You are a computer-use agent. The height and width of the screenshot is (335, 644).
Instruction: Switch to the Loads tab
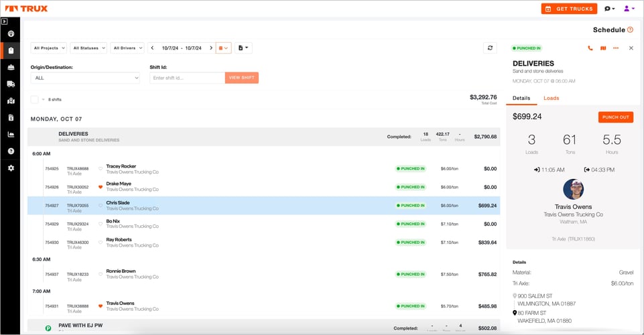[551, 98]
